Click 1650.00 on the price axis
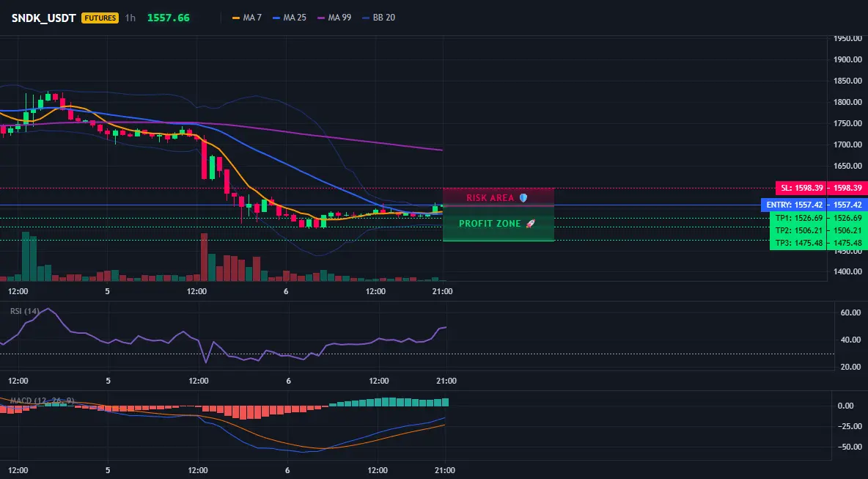 (847, 166)
